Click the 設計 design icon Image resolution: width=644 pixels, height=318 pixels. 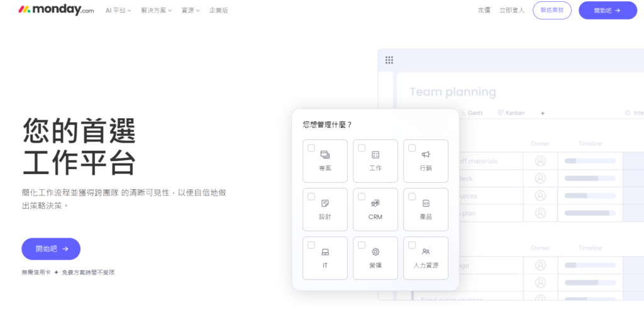[325, 203]
